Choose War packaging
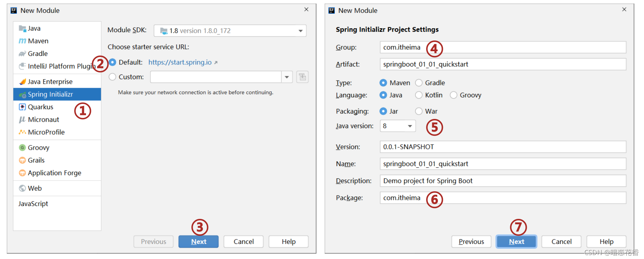The height and width of the screenshot is (259, 644). [419, 111]
